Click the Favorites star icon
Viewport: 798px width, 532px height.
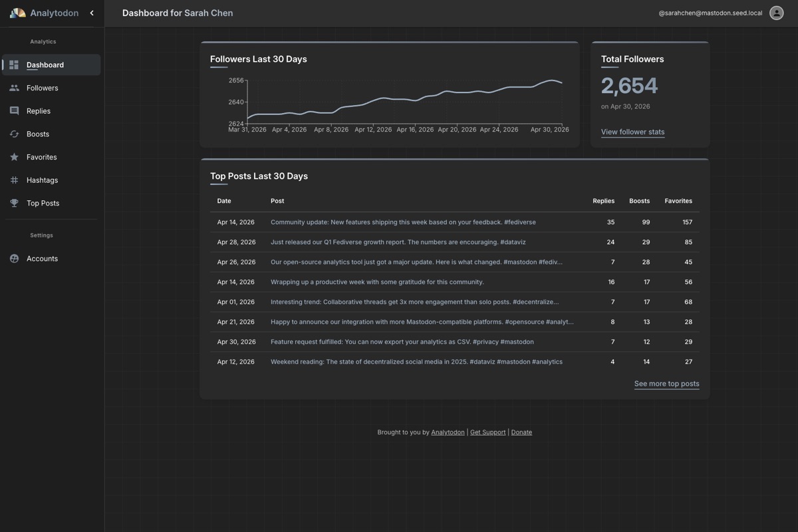tap(14, 157)
